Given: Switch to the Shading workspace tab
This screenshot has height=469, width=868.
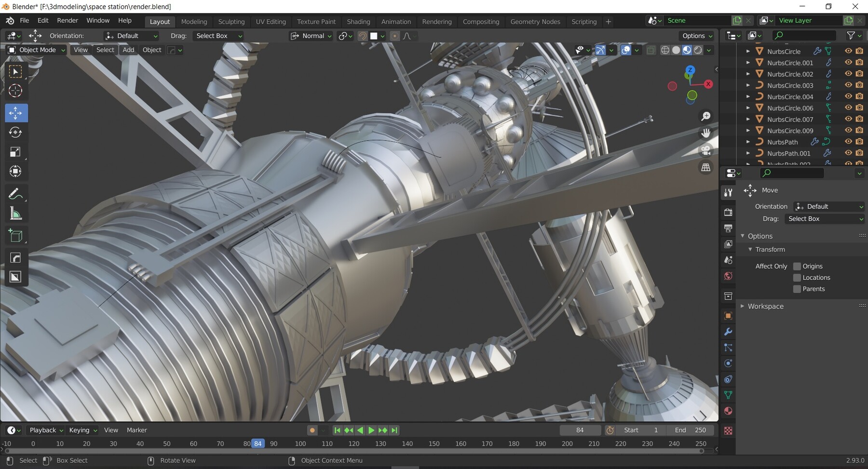Looking at the screenshot, I should [359, 22].
